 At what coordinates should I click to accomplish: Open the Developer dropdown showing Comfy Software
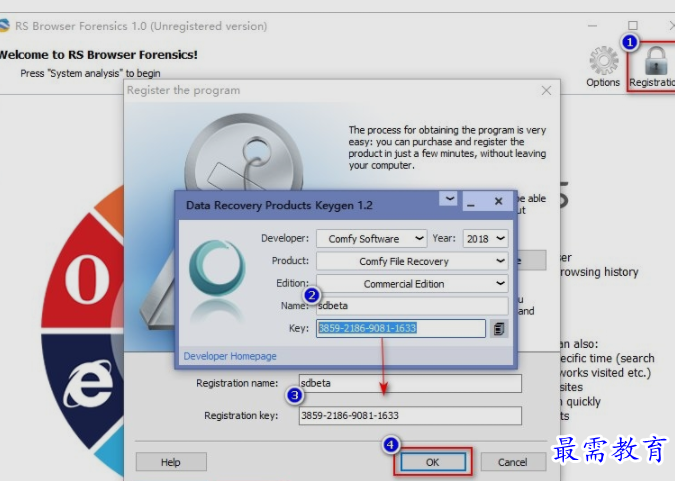(372, 239)
